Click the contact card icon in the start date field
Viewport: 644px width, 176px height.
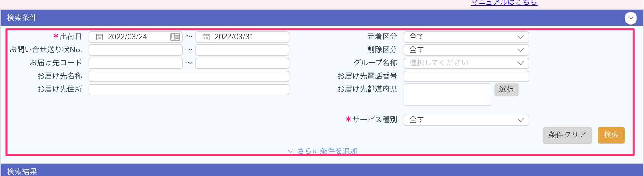[175, 37]
